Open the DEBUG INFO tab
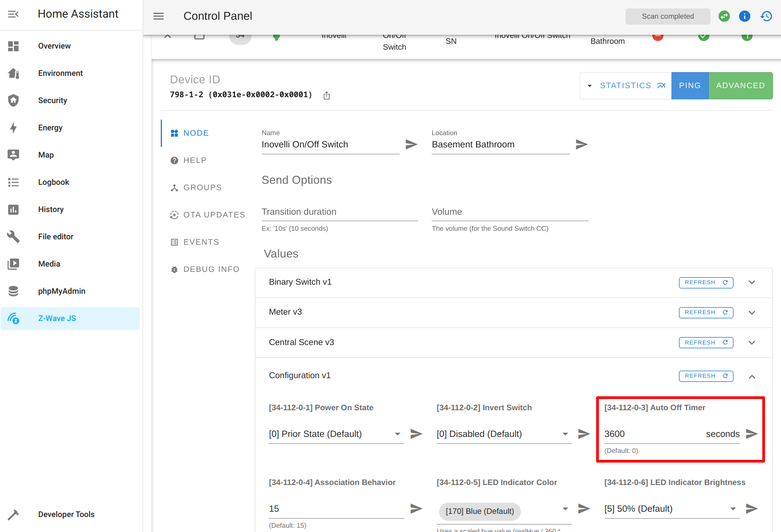 pos(205,269)
